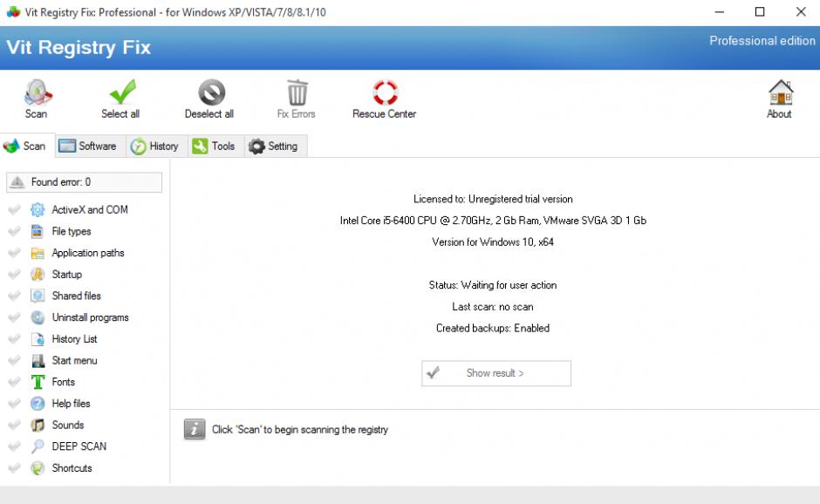
Task: Toggle the Uninstall programs checkmark
Action: click(x=14, y=317)
